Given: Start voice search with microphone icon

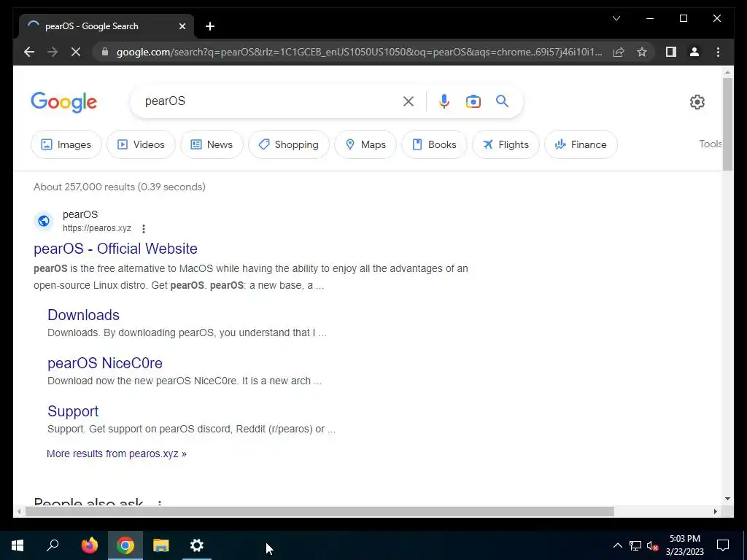Looking at the screenshot, I should click(444, 101).
